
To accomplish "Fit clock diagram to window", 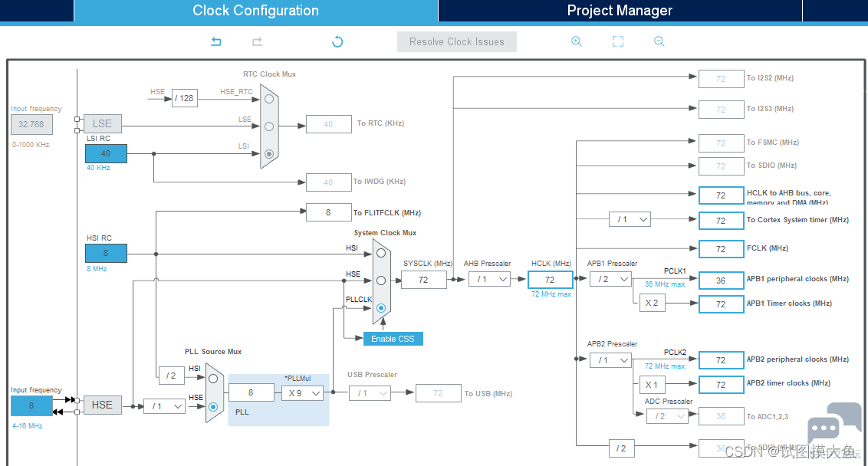I will point(618,41).
